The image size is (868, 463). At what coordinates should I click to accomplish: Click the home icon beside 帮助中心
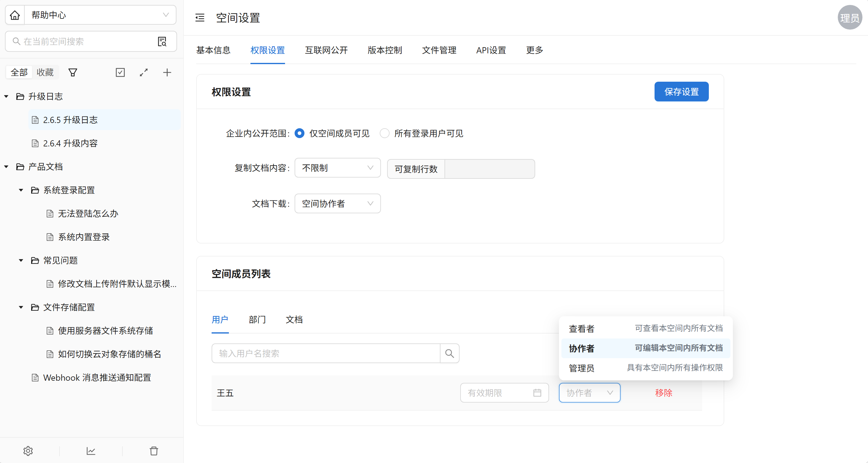(15, 15)
